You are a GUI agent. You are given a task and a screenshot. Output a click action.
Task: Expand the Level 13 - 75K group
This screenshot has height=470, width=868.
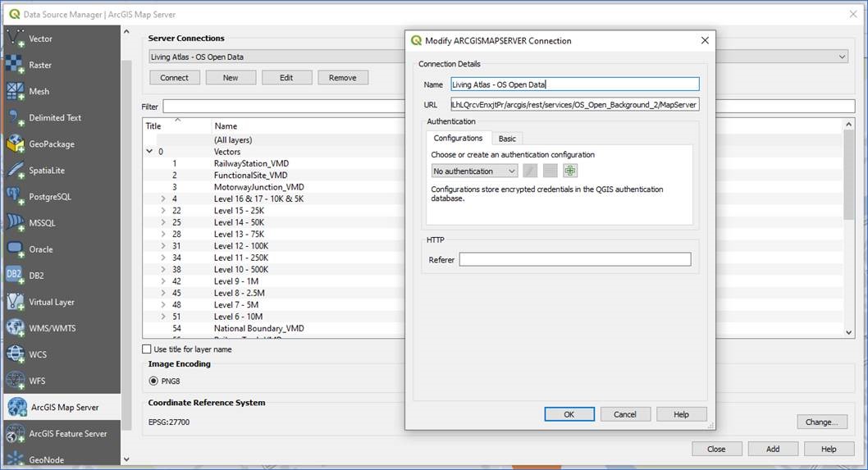click(x=163, y=234)
